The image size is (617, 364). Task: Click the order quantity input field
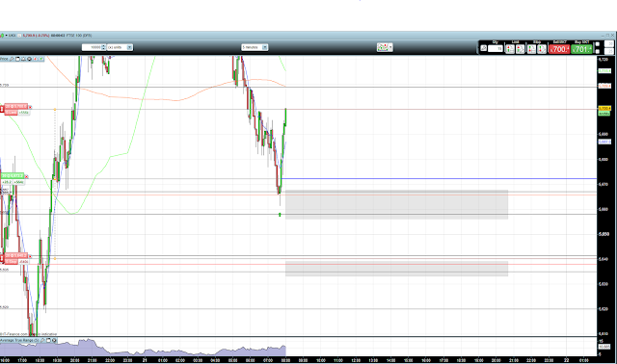pos(495,49)
